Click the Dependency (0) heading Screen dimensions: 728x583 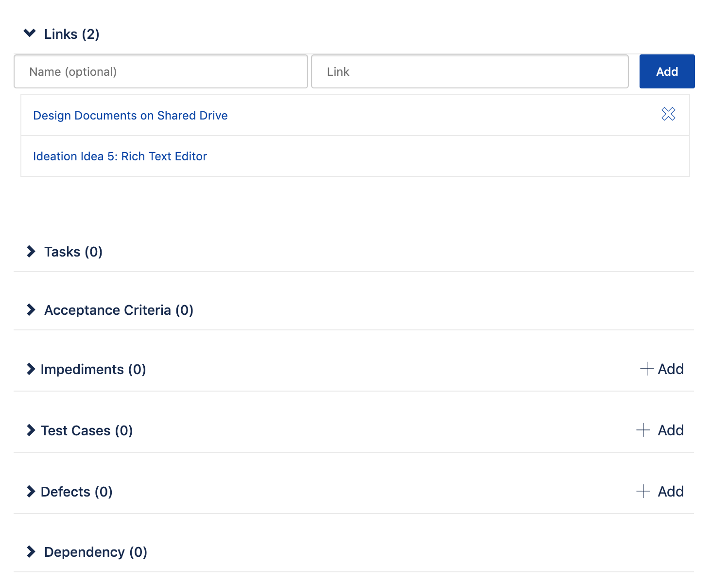coord(96,552)
